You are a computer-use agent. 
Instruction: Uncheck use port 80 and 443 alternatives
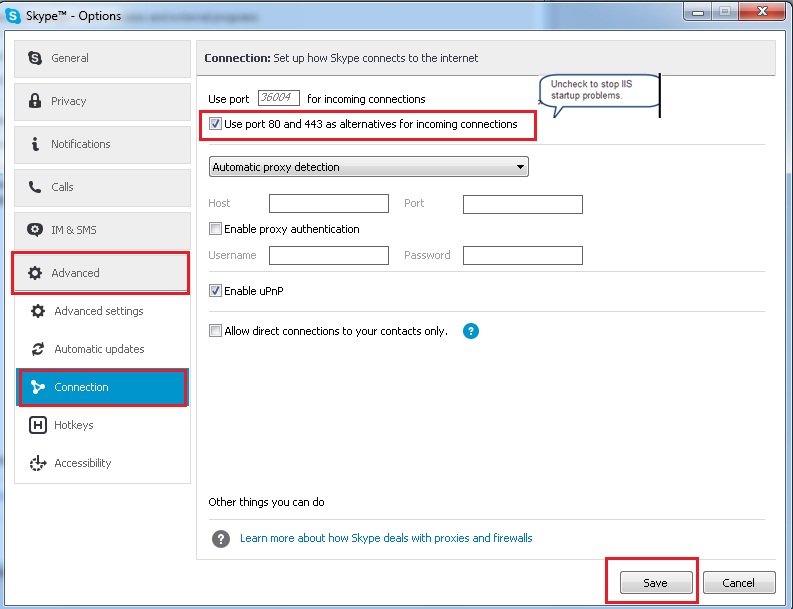pos(215,124)
